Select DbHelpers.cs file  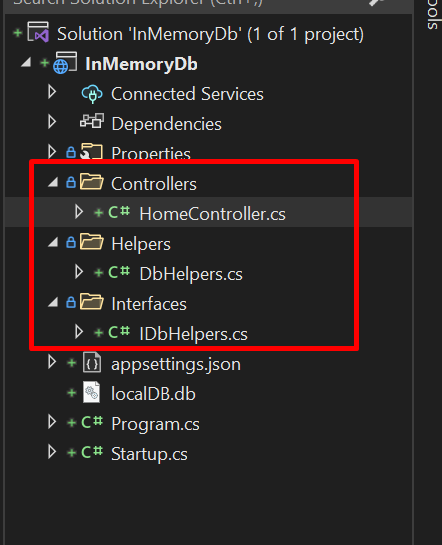[191, 274]
